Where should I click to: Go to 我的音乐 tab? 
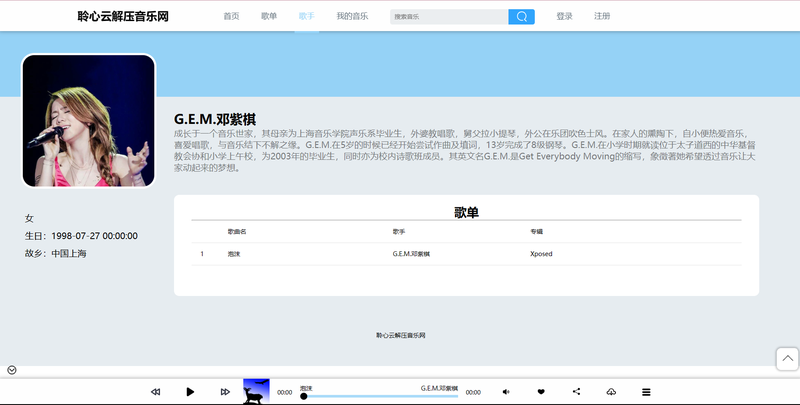(352, 16)
